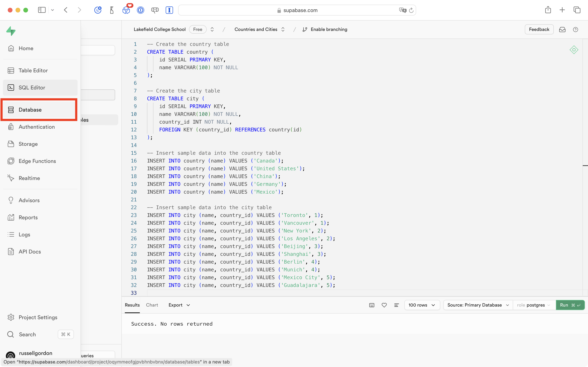Click the Feedback button
The image size is (588, 367).
pos(539,29)
